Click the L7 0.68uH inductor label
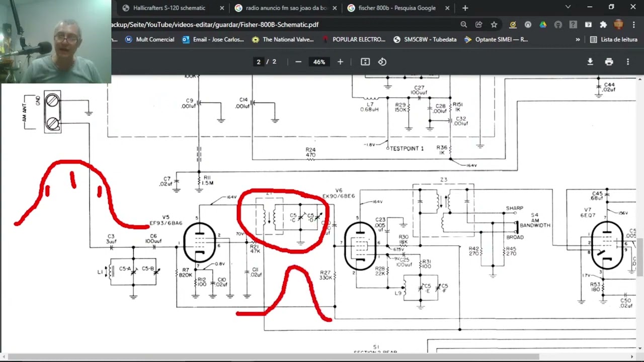 [370, 107]
